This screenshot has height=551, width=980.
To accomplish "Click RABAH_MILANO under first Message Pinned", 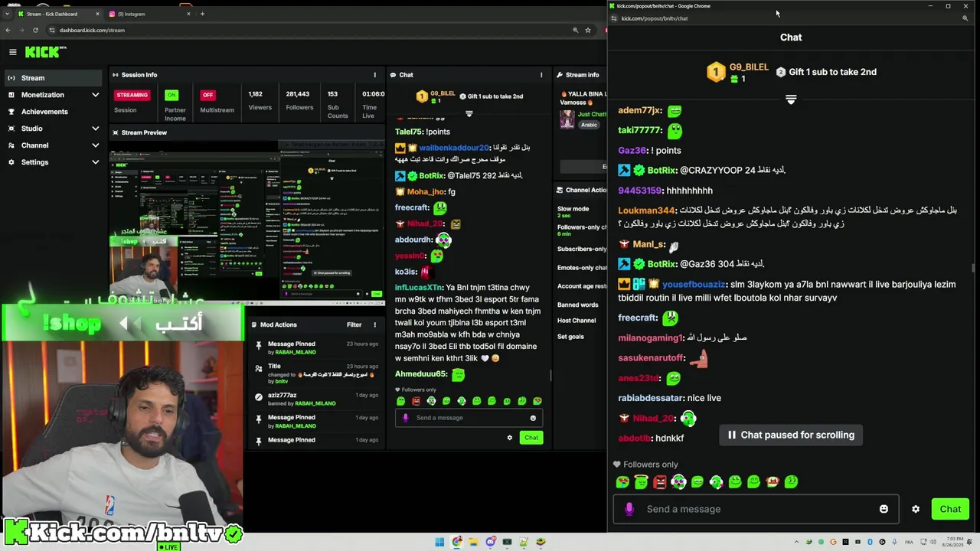I will 295,352.
